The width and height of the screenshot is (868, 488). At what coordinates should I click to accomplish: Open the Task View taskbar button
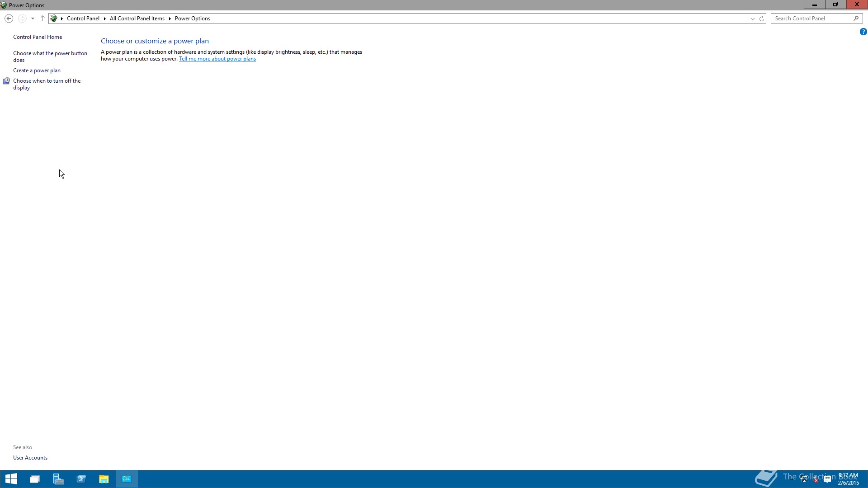coord(35,479)
